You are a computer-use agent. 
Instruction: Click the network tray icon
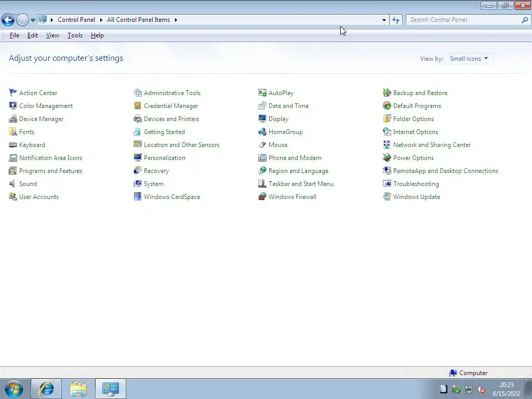coord(469,389)
